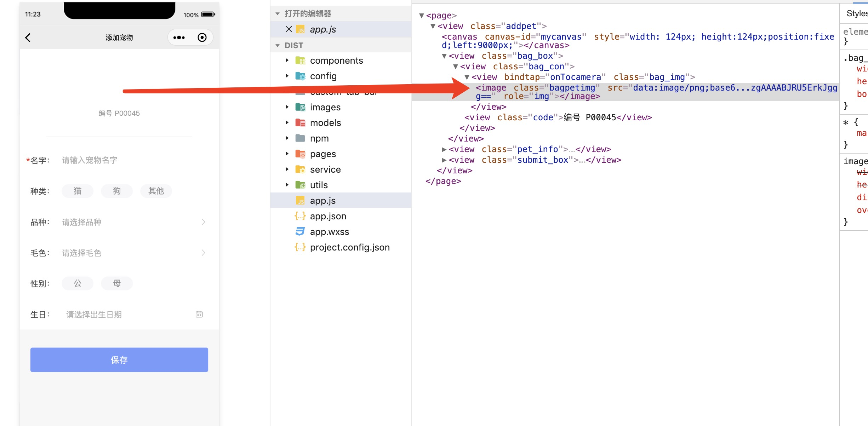Collapse the 打开的编辑器 section

[x=278, y=14]
